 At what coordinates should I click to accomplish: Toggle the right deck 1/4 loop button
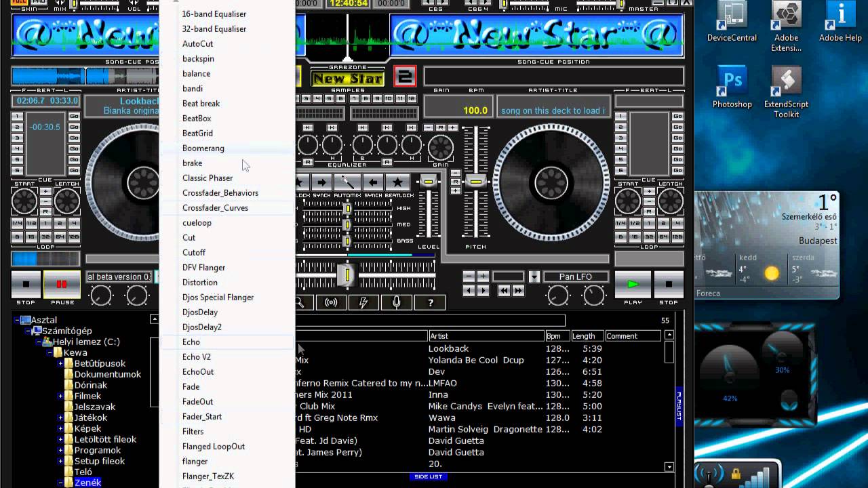point(620,223)
